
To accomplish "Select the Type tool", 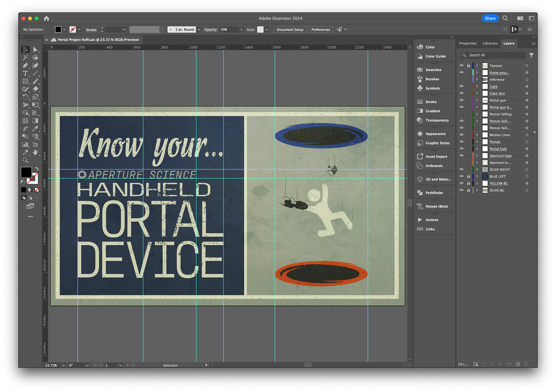I will 25,73.
